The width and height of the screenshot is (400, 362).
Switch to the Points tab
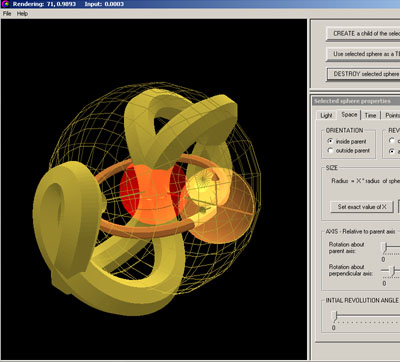[391, 115]
